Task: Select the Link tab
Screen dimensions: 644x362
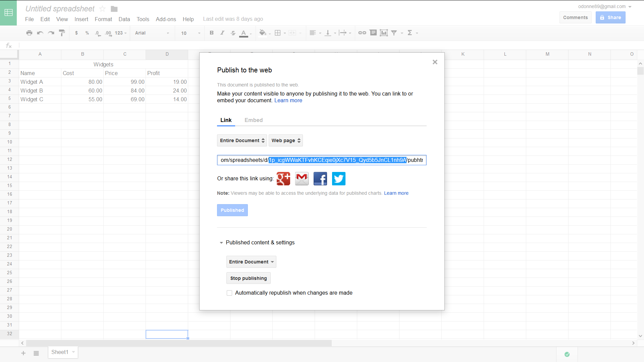Action: (x=226, y=120)
